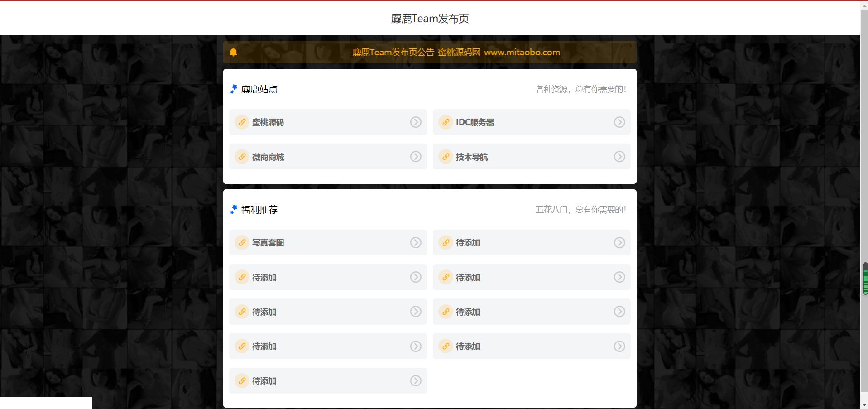Click the arrow on the 蜜桃源码 card
The height and width of the screenshot is (409, 868).
click(x=415, y=122)
